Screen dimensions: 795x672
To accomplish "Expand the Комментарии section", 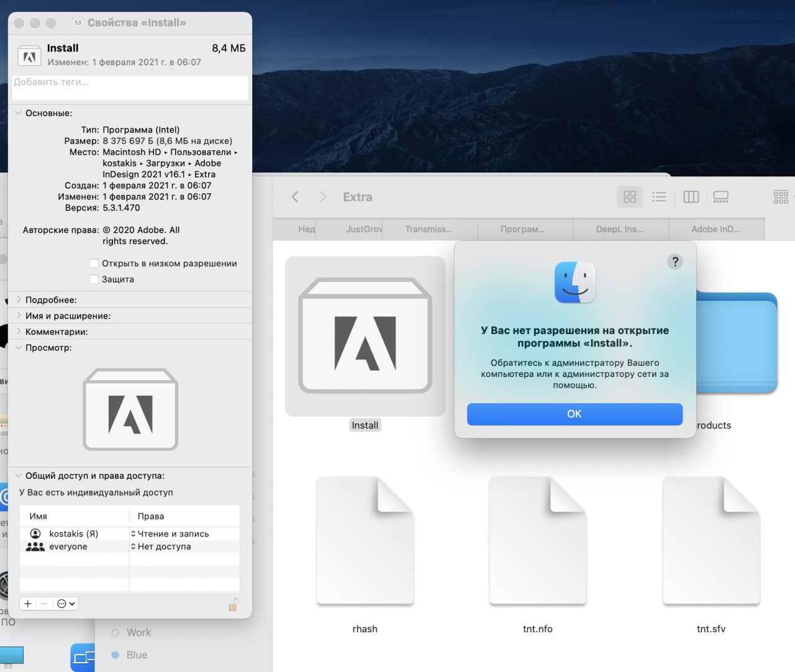I will (19, 332).
